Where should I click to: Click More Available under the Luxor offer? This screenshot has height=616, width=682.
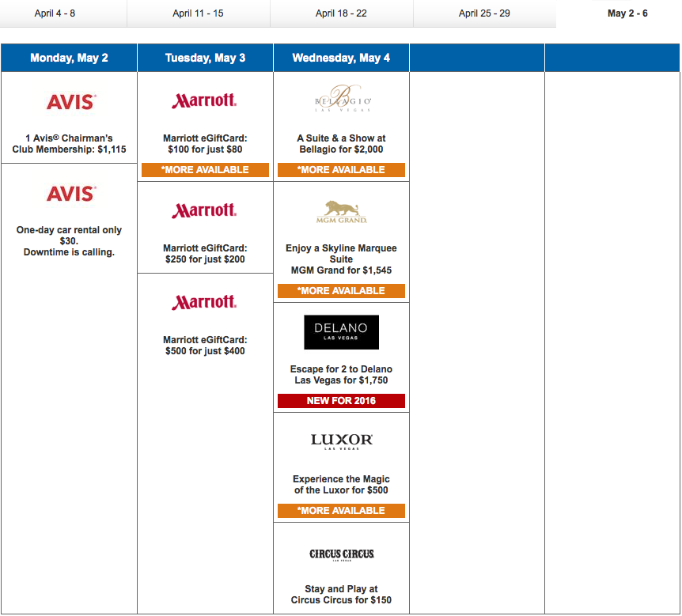coord(342,511)
